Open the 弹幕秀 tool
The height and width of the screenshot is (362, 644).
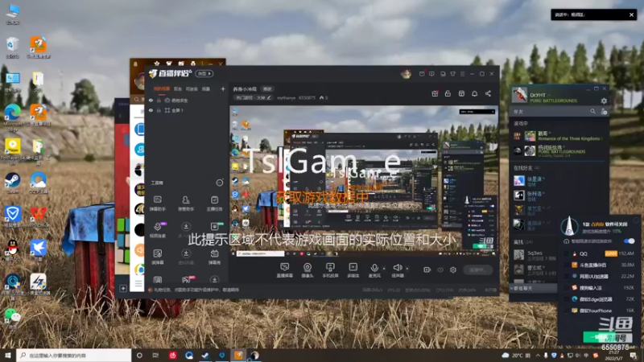214,257
